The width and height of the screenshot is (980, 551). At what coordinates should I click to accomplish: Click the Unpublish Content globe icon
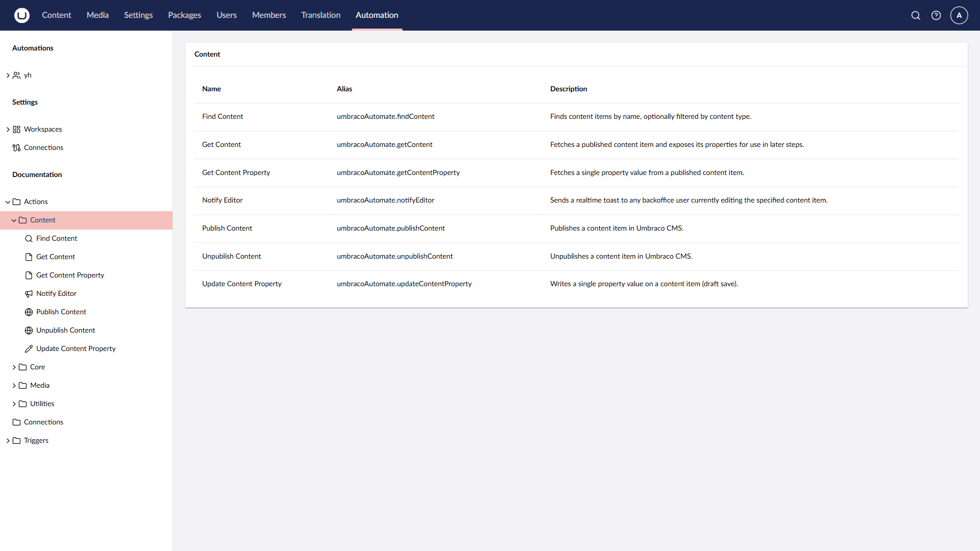pos(29,331)
